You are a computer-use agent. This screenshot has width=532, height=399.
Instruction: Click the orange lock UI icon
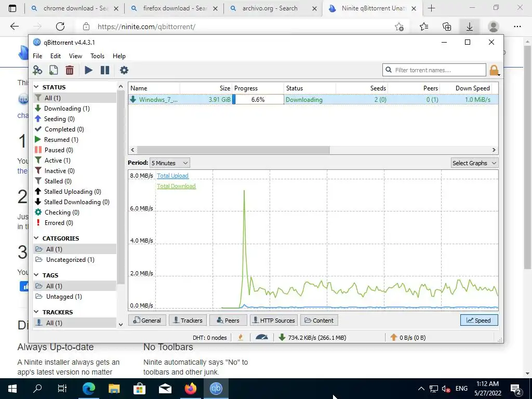[x=494, y=70]
